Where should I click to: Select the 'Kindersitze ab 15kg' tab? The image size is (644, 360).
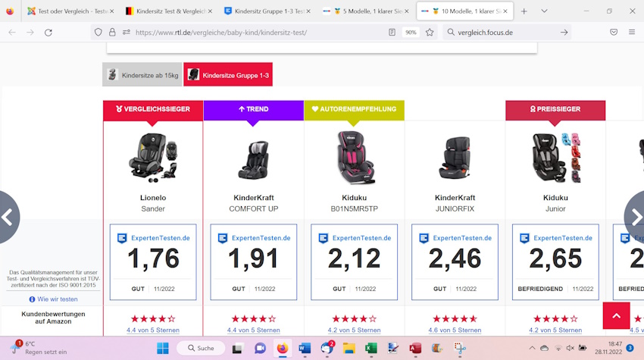point(142,75)
